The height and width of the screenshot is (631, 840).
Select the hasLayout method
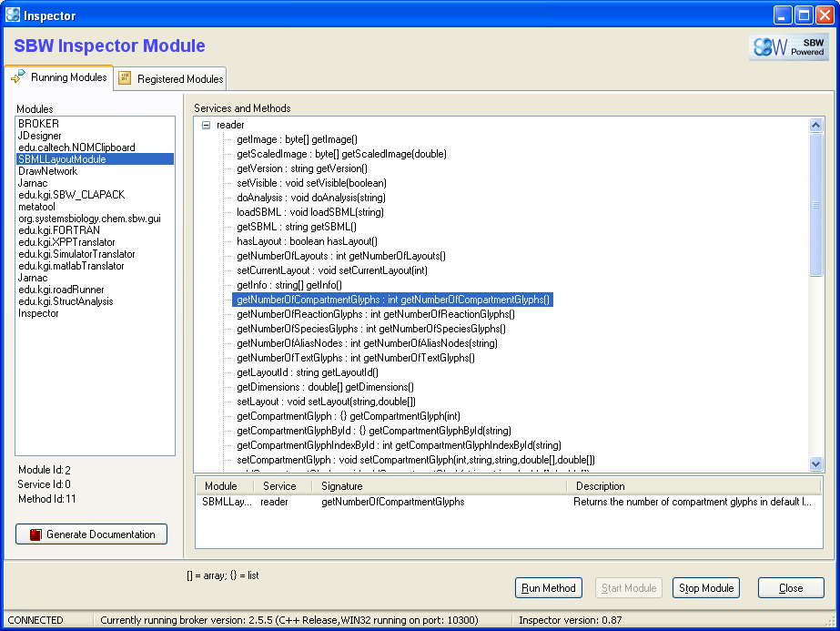(x=307, y=241)
